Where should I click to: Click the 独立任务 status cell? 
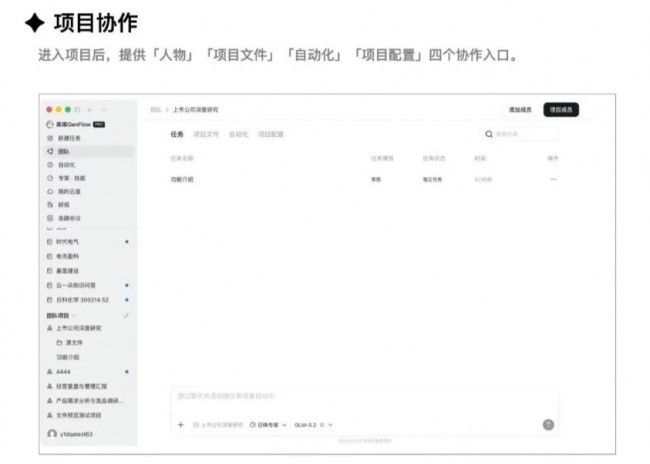pos(432,179)
